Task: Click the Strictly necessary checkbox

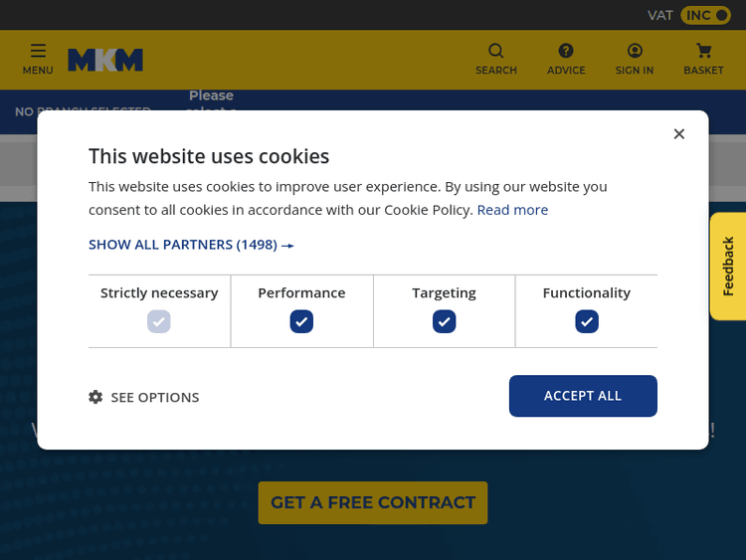Action: tap(159, 321)
